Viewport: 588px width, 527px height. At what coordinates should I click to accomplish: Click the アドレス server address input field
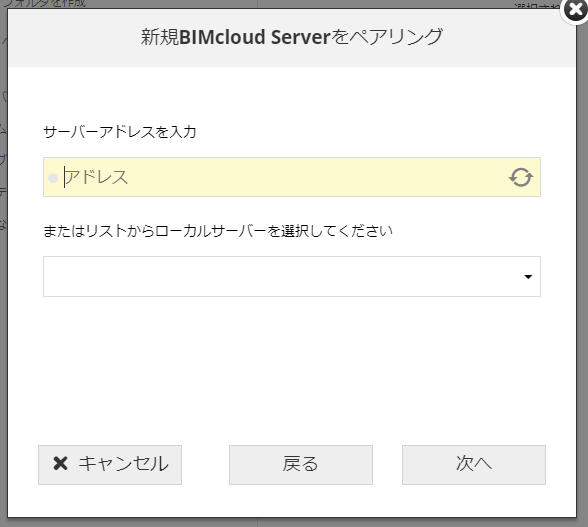(x=292, y=177)
